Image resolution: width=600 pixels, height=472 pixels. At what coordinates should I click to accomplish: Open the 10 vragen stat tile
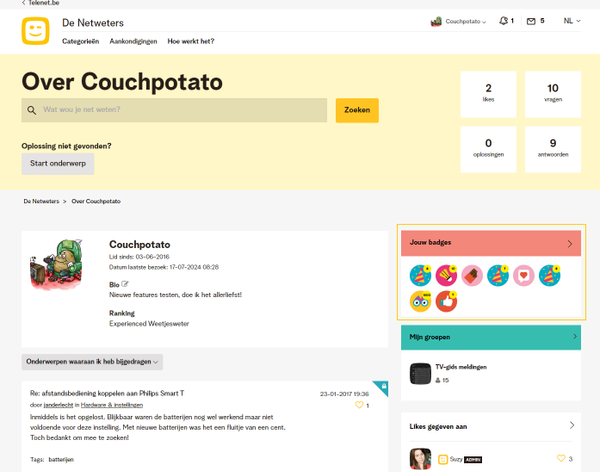tap(553, 94)
